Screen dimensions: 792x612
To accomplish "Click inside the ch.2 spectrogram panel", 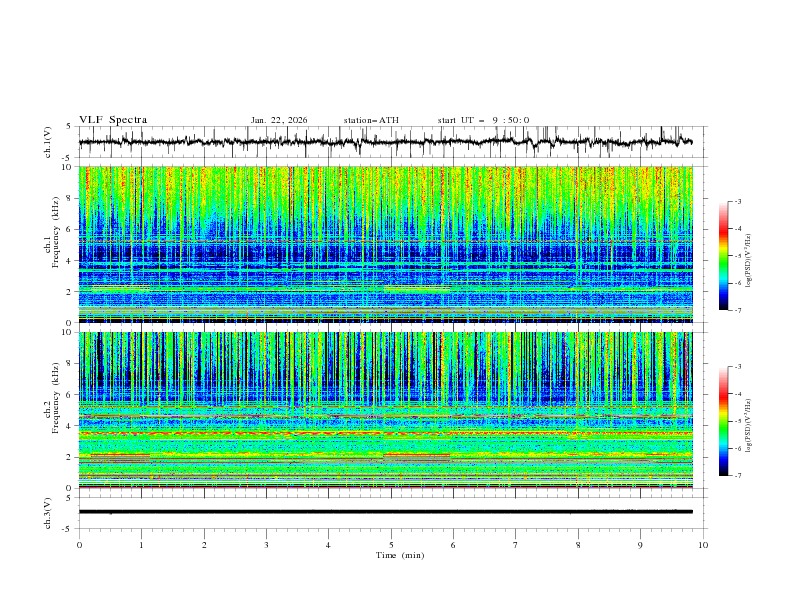I will (x=386, y=410).
